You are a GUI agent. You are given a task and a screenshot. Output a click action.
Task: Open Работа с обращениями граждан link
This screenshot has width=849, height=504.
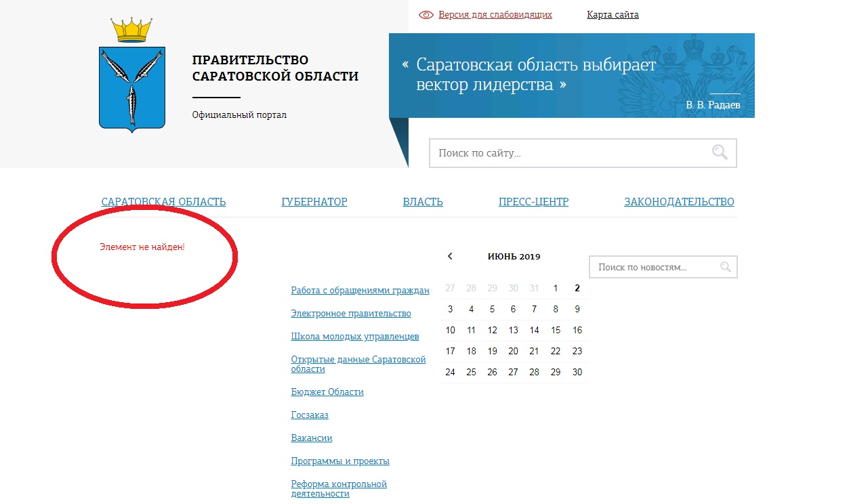click(x=360, y=291)
